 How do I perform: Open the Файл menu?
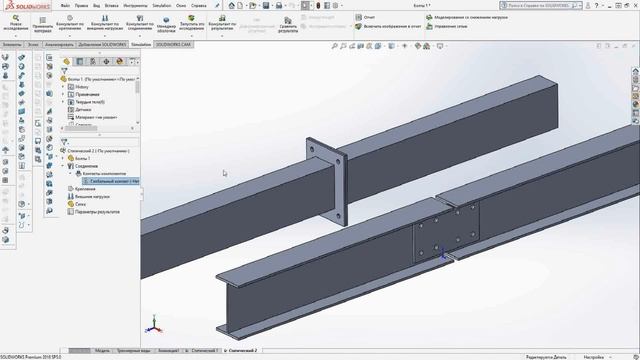pyautogui.click(x=65, y=6)
